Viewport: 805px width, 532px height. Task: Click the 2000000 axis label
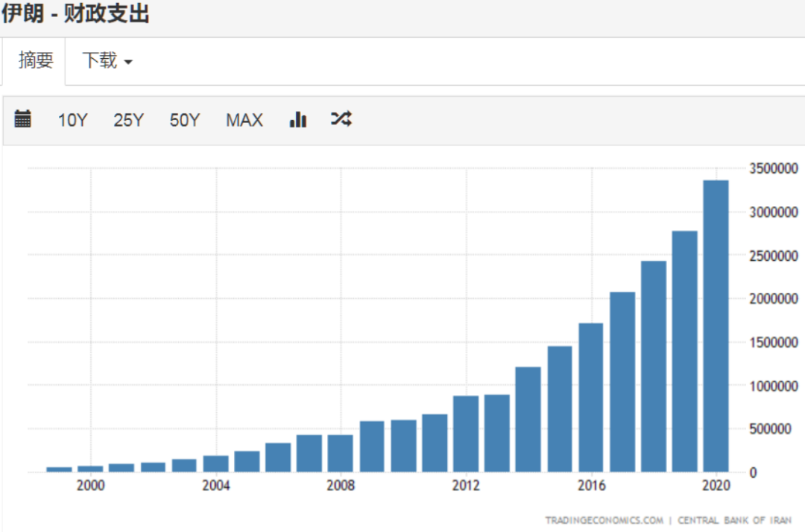773,299
